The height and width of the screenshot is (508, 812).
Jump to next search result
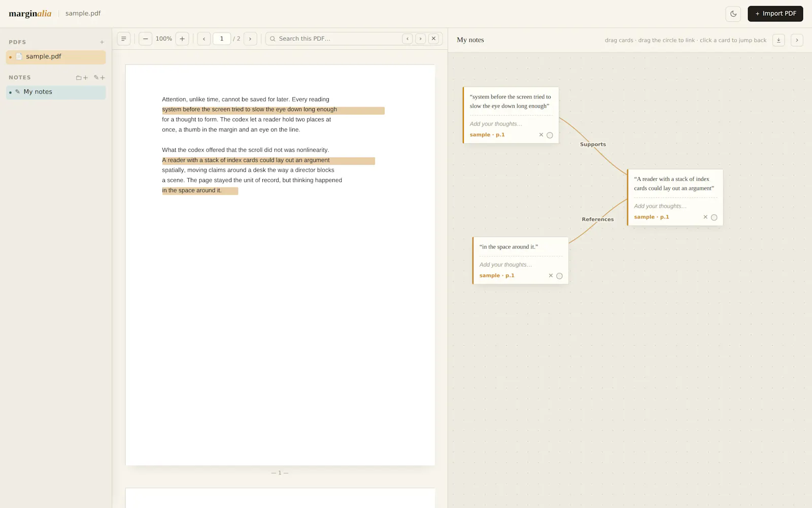tap(420, 39)
